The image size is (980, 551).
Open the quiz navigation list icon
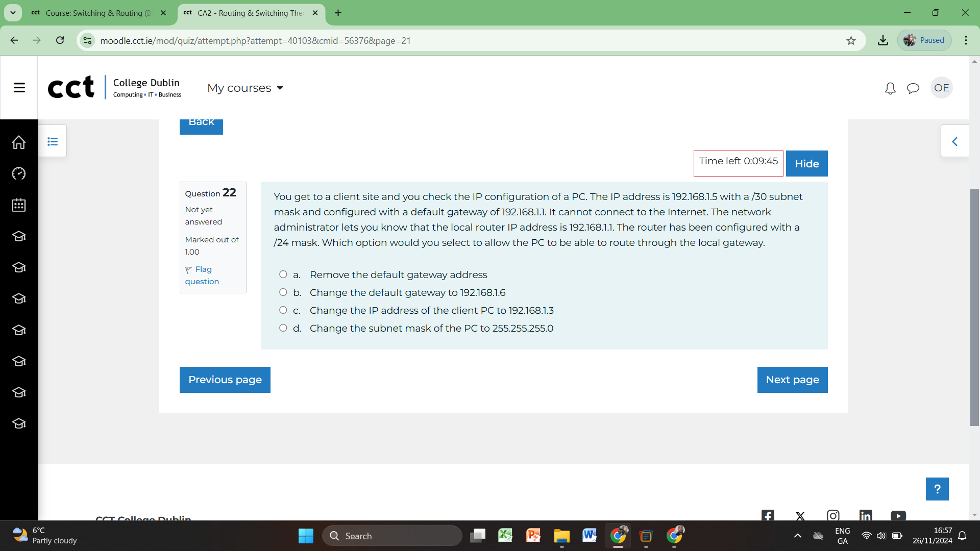click(x=53, y=141)
